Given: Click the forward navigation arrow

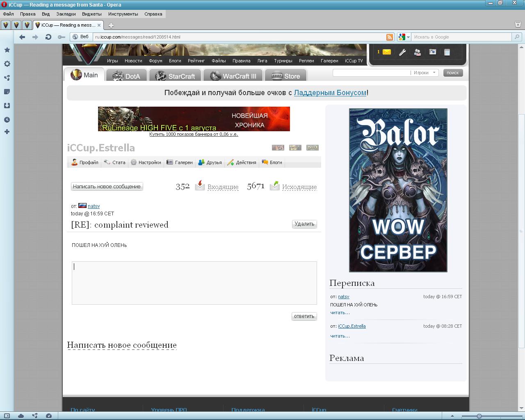Looking at the screenshot, I should pyautogui.click(x=35, y=37).
